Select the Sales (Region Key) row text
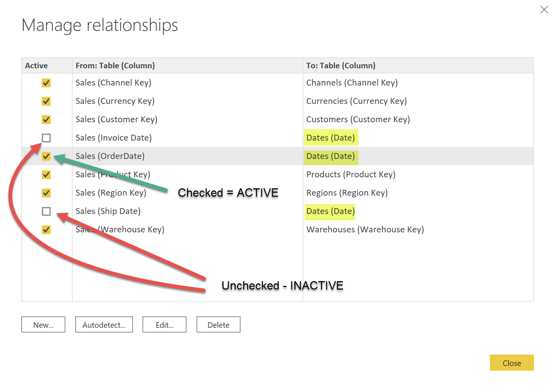Image resolution: width=556 pixels, height=392 pixels. [x=111, y=193]
